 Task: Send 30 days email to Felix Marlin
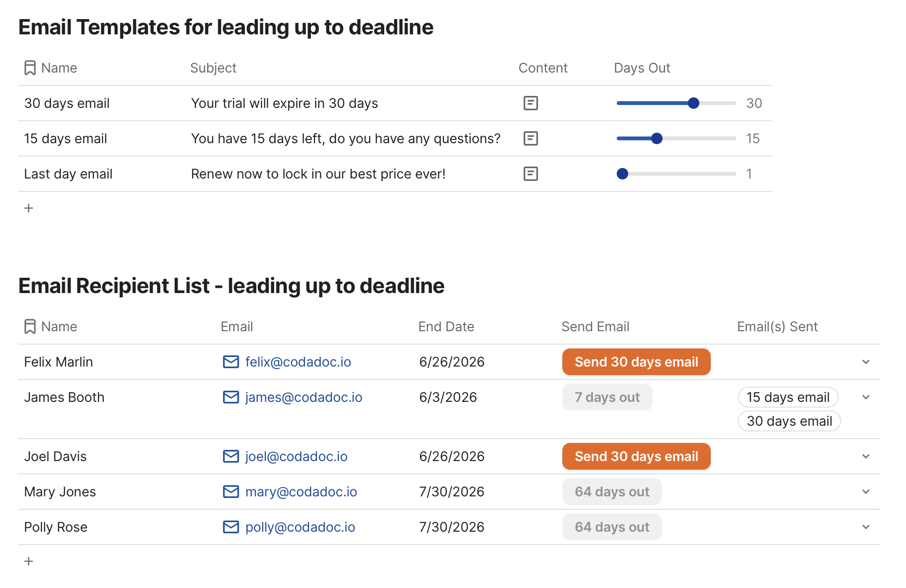[x=636, y=362]
